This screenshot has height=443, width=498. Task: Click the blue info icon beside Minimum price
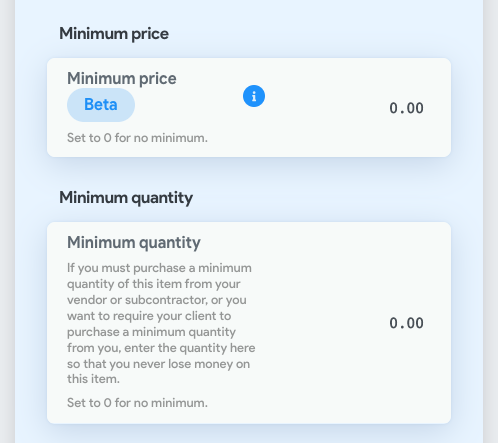(254, 96)
